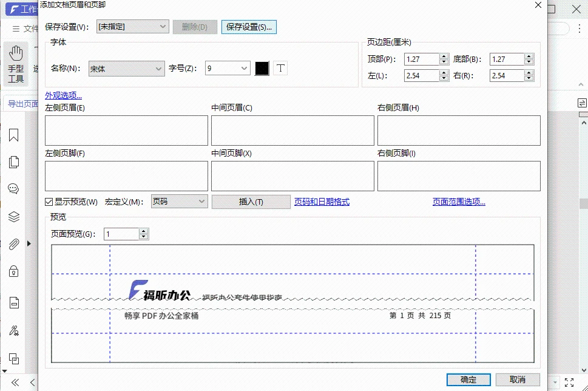Click the 顶部 margin field
Viewport: 588px width, 391px height.
[422, 59]
